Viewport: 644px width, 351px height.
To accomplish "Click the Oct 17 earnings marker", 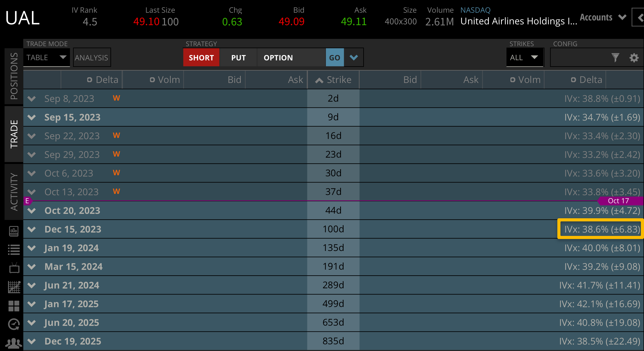I will 618,201.
